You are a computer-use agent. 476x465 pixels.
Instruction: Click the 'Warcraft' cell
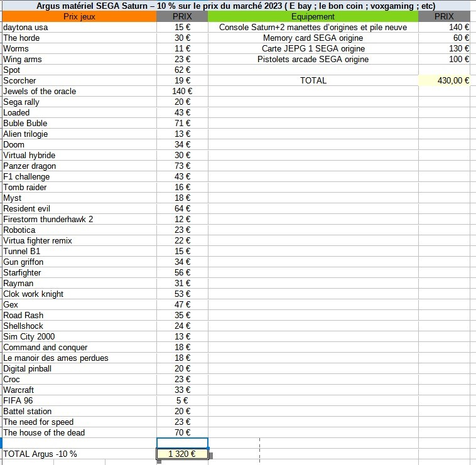79,390
